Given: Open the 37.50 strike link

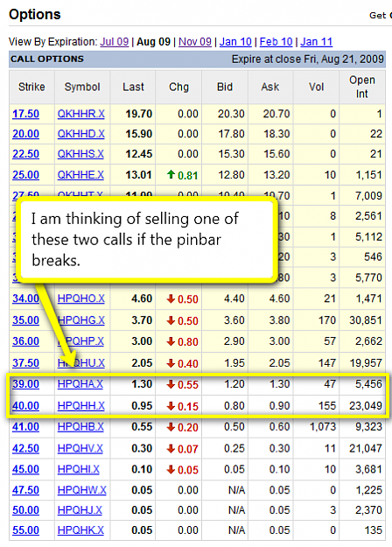Looking at the screenshot, I should (25, 363).
